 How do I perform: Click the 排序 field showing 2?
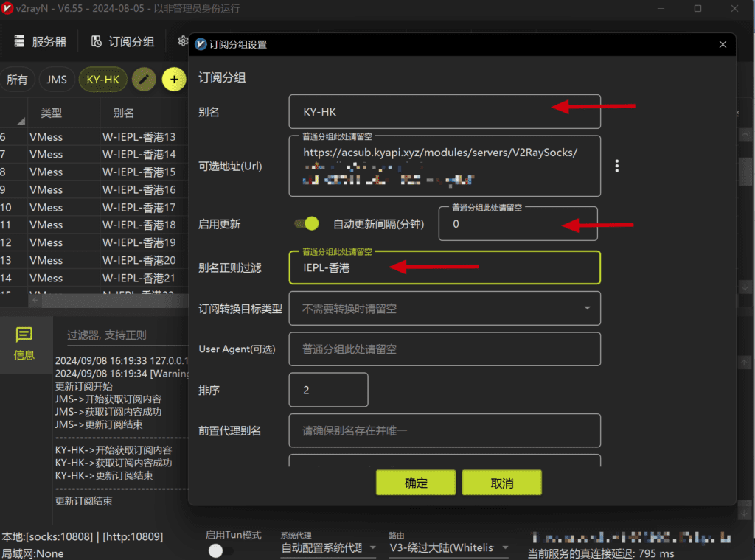pyautogui.click(x=328, y=390)
